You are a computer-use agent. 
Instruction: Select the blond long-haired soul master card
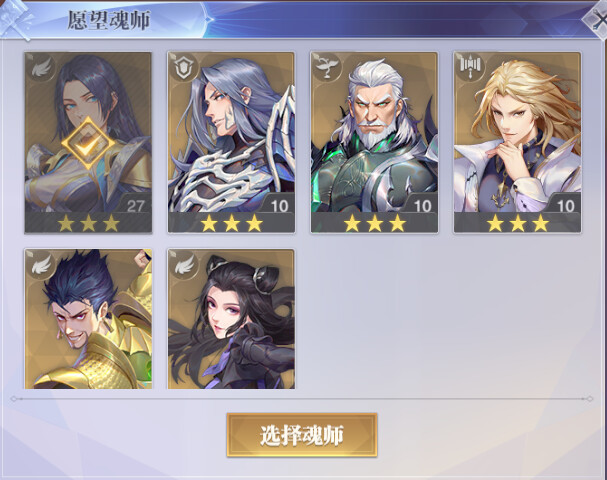(517, 142)
